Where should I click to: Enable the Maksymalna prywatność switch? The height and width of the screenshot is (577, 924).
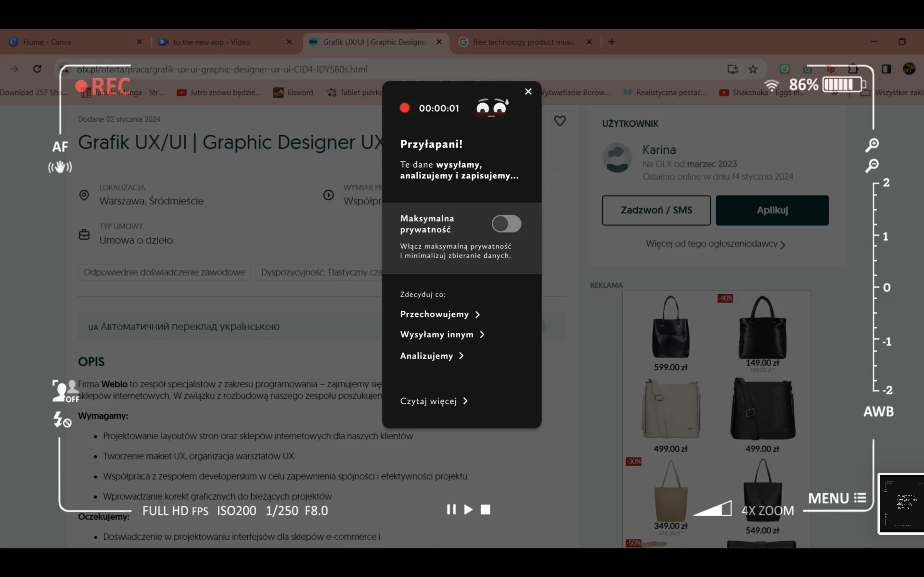coord(506,224)
